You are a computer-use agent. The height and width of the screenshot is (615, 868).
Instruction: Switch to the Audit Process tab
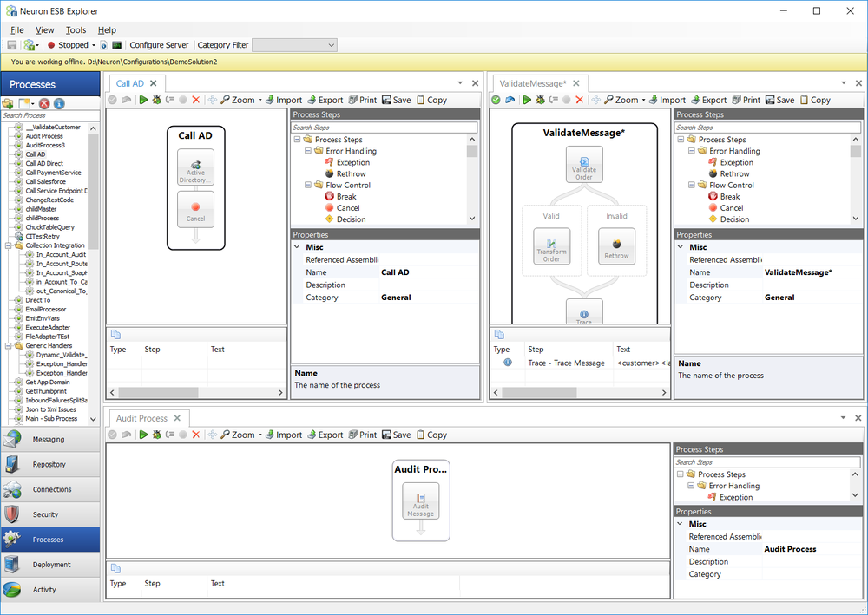tap(141, 418)
